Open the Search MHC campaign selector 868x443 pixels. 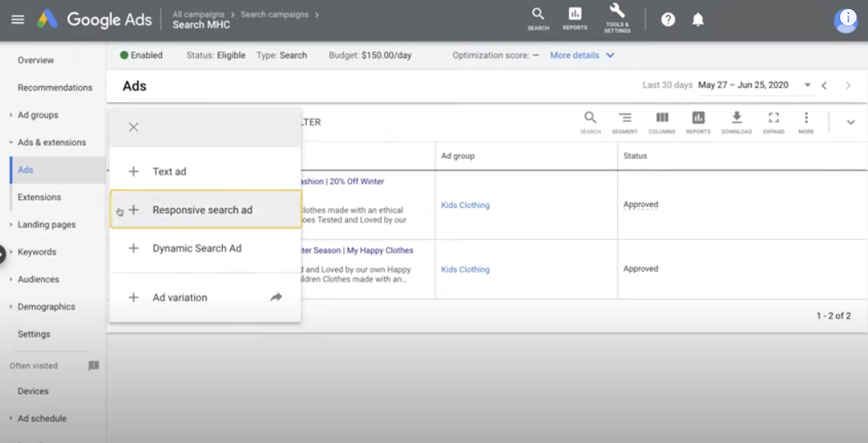point(201,25)
